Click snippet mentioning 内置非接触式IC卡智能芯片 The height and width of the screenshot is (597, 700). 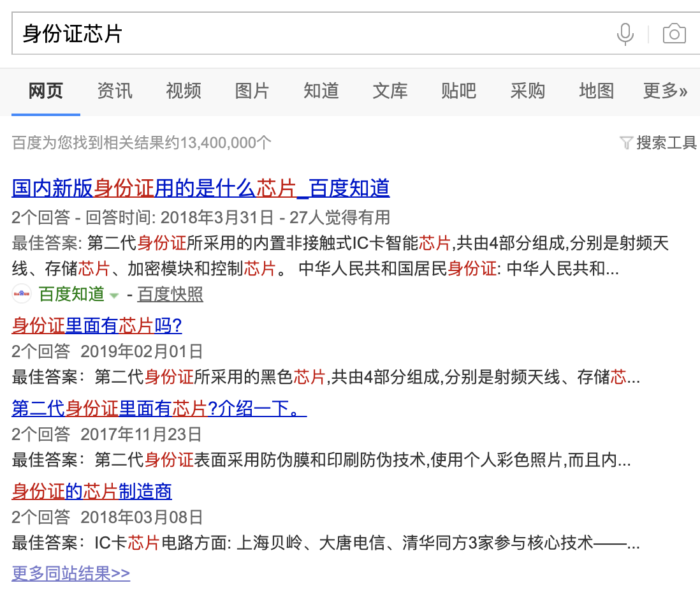340,256
